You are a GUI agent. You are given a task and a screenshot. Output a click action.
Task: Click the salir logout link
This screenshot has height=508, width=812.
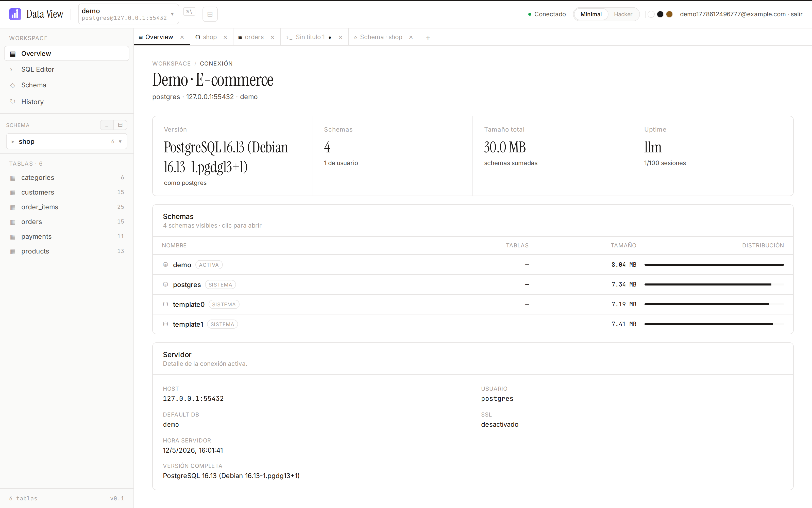click(797, 14)
